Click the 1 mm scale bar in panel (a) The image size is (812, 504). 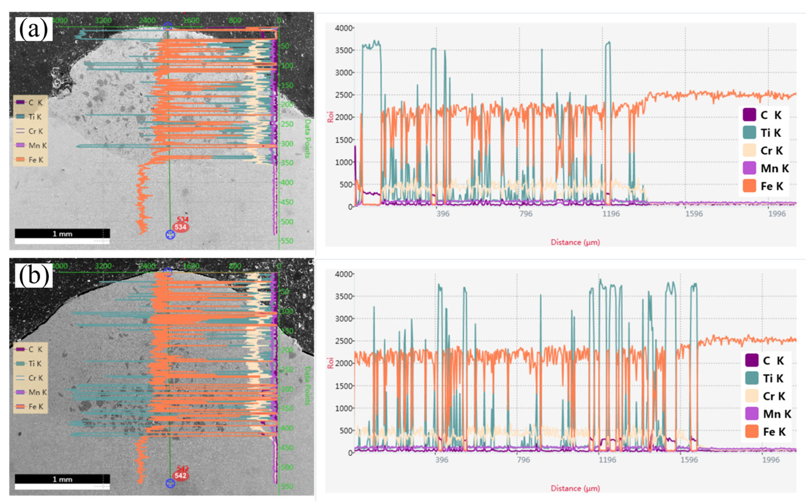62,233
